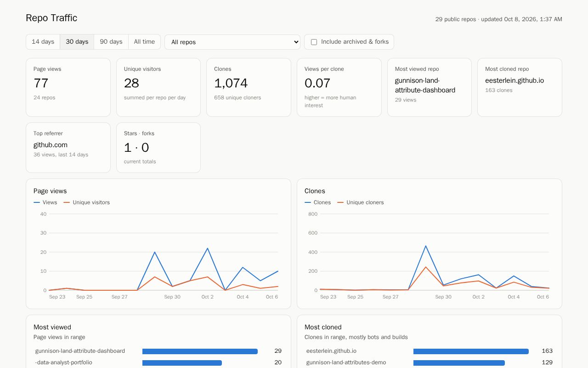This screenshot has height=368, width=588.
Task: Click the Page views summary card value 77
Action: click(41, 83)
